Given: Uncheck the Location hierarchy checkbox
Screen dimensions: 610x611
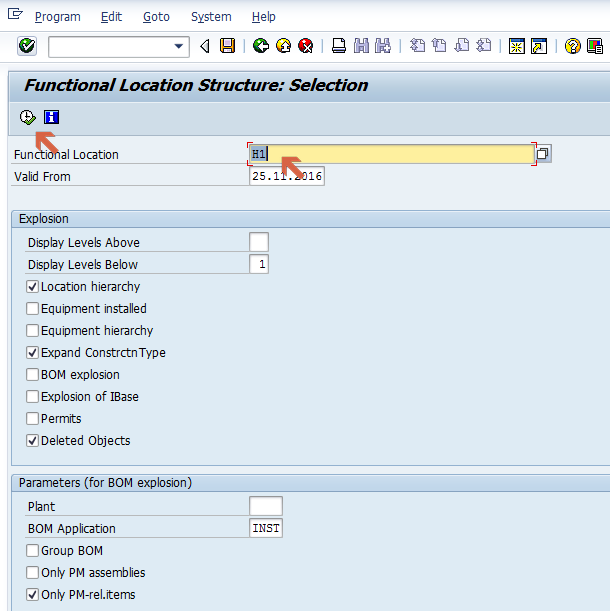Looking at the screenshot, I should click(x=32, y=287).
